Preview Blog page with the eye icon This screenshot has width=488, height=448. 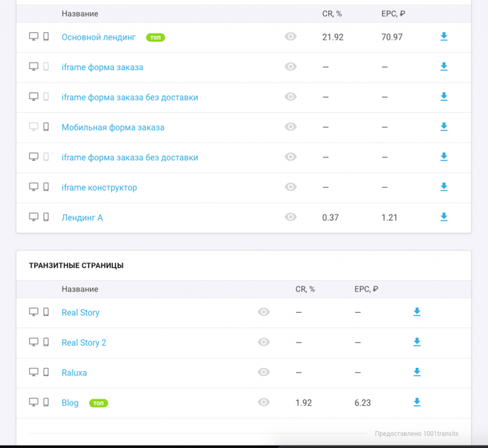[264, 402]
